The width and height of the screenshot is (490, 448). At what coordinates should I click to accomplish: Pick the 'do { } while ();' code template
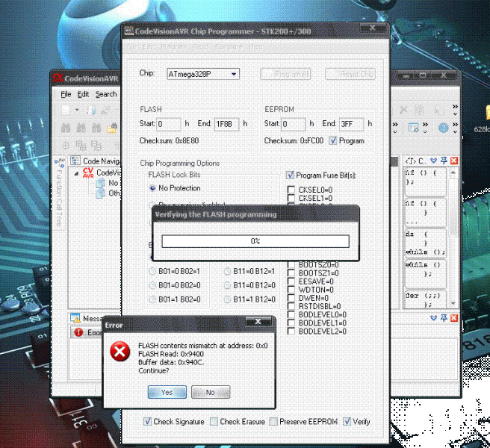tap(425, 243)
